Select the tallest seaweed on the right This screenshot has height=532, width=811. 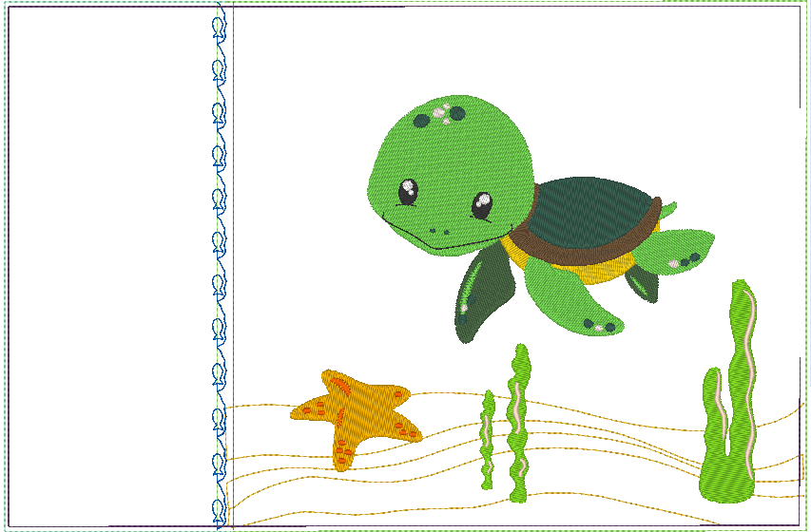point(742,380)
